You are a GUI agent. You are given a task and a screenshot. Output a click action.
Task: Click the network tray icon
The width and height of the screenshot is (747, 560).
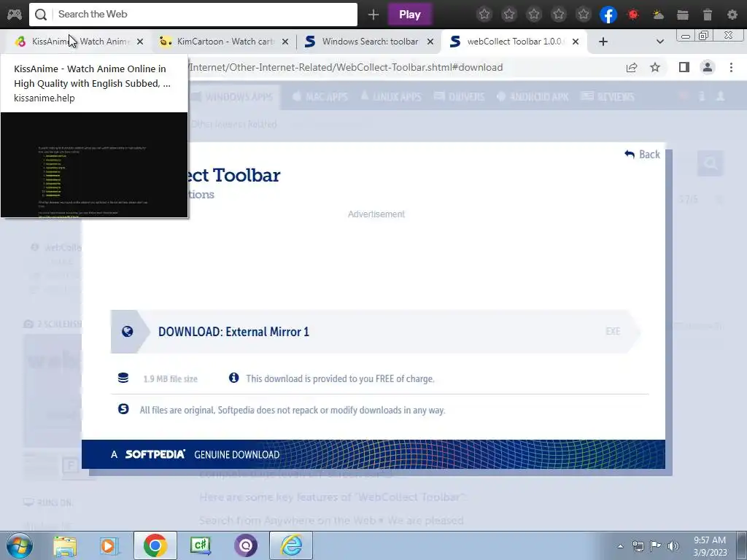coord(638,546)
